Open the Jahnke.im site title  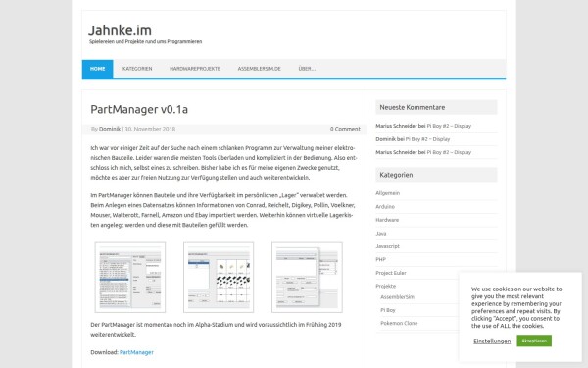click(120, 30)
